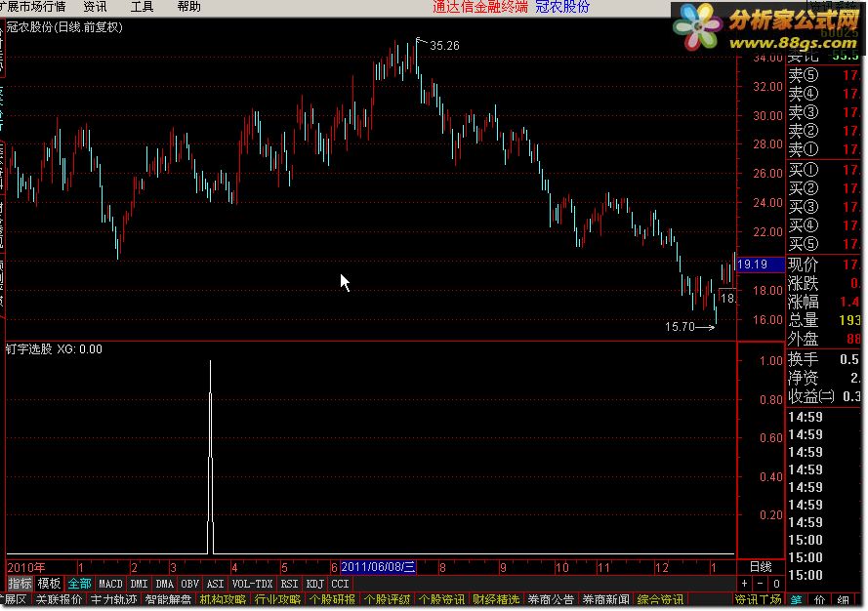Screen dimensions: 868x611
Task: Click the 资讯工场 button
Action: point(758,600)
